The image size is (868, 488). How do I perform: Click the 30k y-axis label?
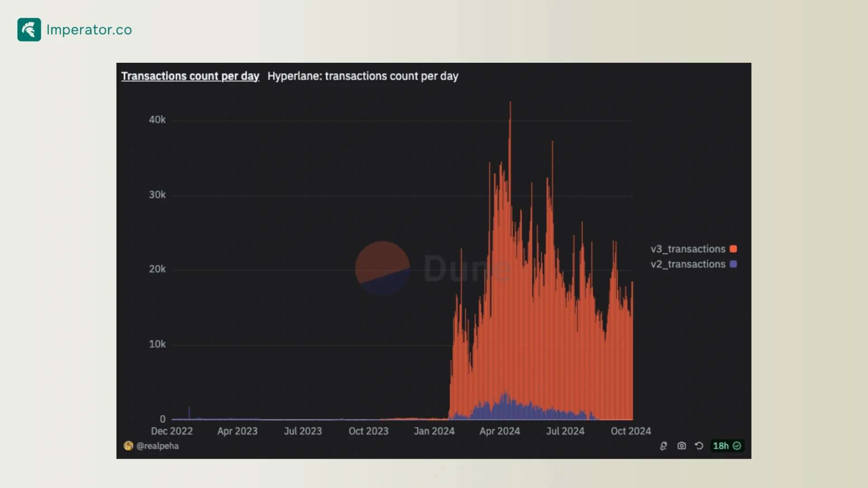[157, 195]
